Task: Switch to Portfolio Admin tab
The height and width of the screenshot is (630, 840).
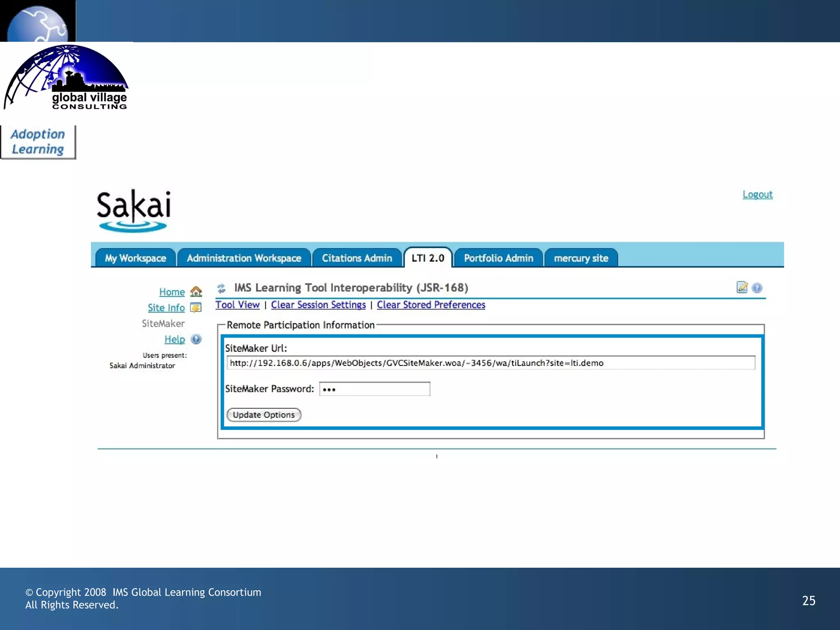Action: 498,258
